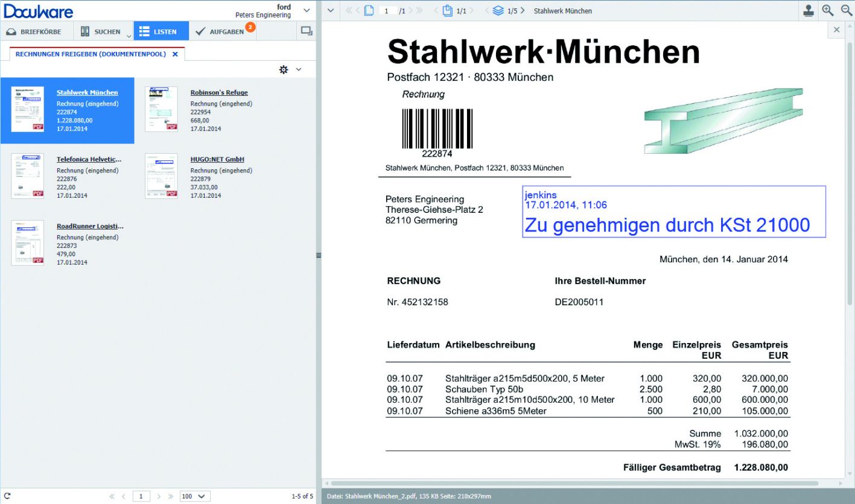The width and height of the screenshot is (855, 504).
Task: Select the Stahlwerk München PDF thumbnail
Action: click(28, 109)
